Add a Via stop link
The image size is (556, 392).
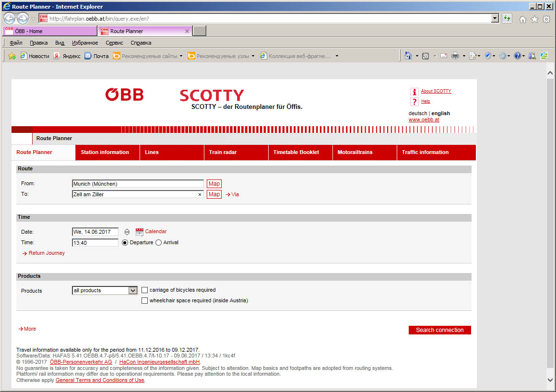click(x=232, y=195)
